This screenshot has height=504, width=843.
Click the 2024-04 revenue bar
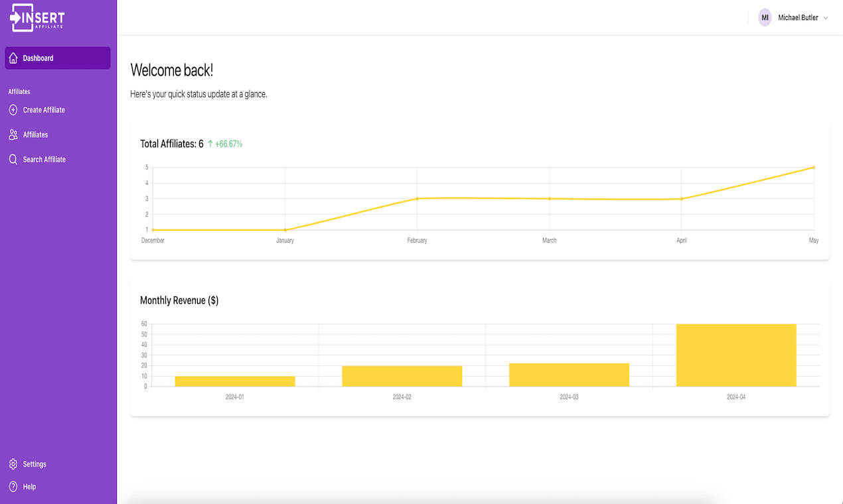736,355
